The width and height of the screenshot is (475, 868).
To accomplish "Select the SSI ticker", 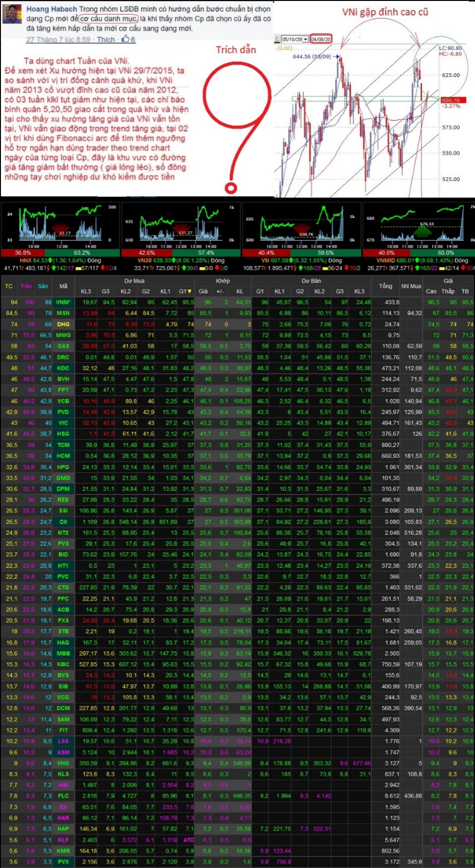I will [63, 511].
